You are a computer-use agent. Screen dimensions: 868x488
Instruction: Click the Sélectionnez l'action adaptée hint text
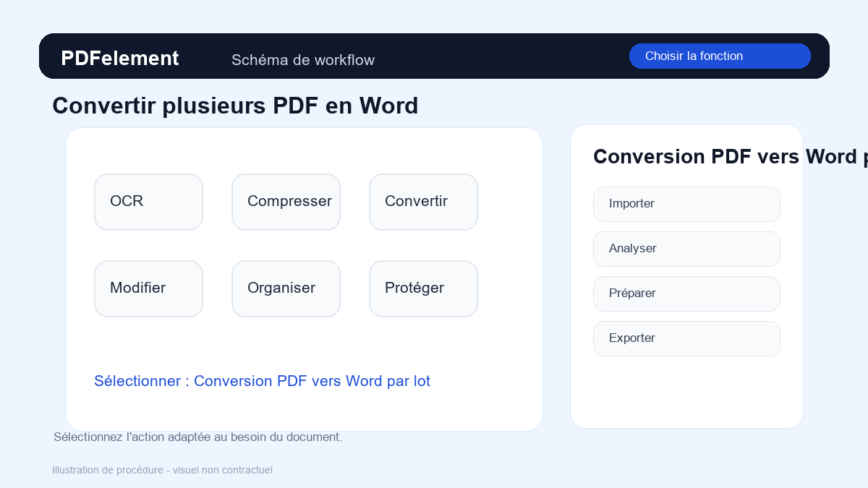(x=197, y=437)
